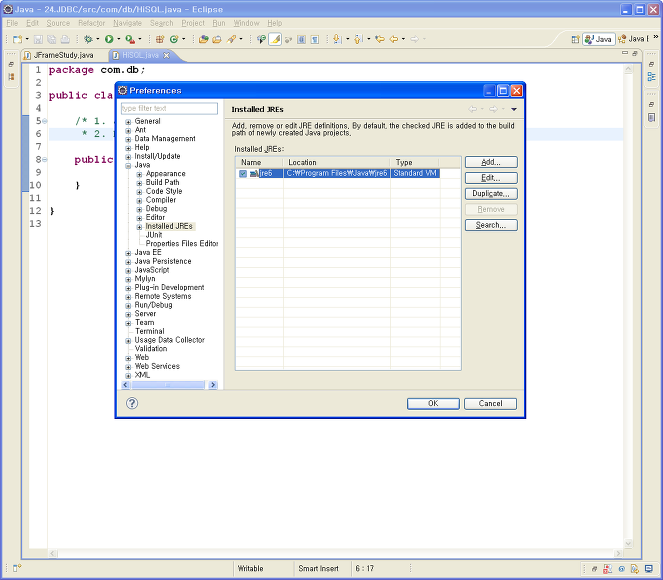Click the tree horizontal scrollbar right arrow
This screenshot has width=663, height=580.
tap(213, 385)
